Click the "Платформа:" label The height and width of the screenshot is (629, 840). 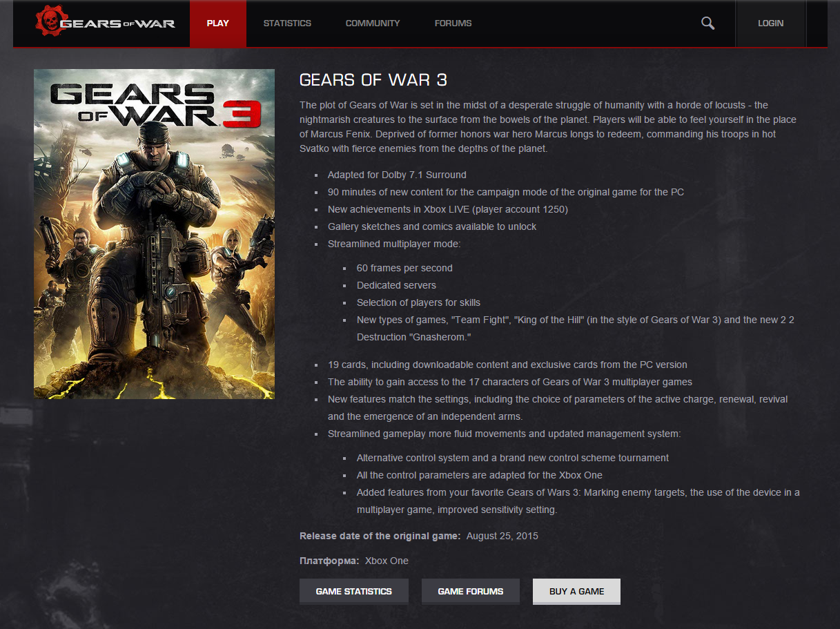point(329,561)
